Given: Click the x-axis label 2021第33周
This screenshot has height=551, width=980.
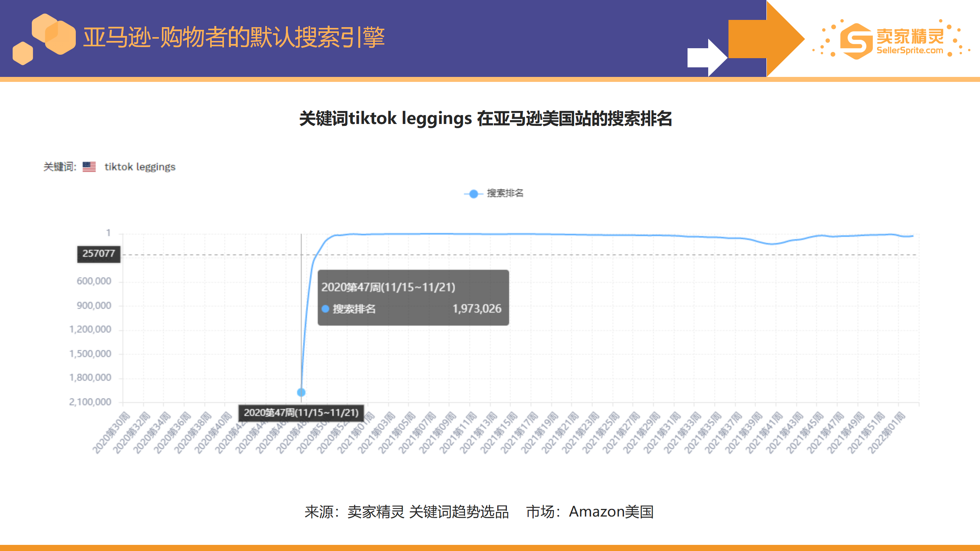Looking at the screenshot, I should (683, 432).
